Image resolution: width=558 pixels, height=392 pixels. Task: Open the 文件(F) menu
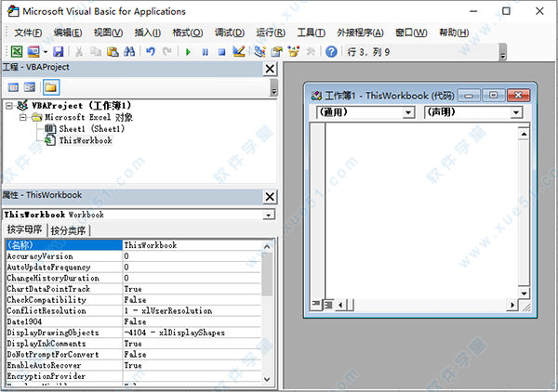click(x=28, y=33)
